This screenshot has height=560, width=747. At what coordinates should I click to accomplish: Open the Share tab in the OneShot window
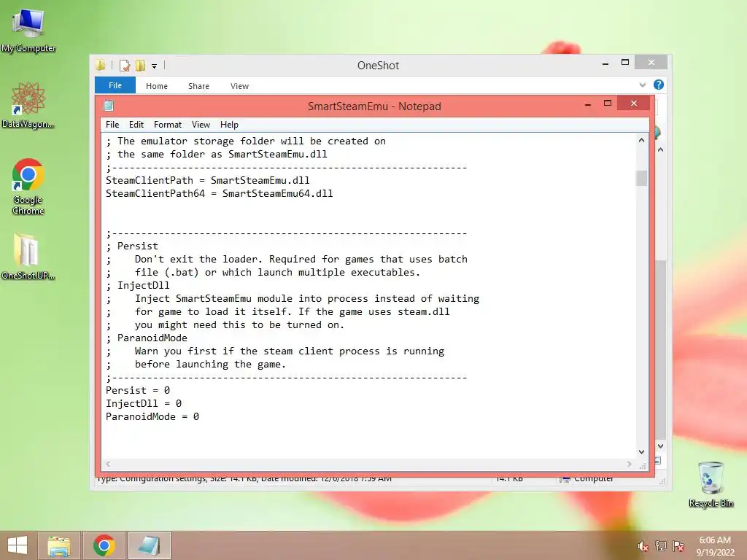coord(198,86)
